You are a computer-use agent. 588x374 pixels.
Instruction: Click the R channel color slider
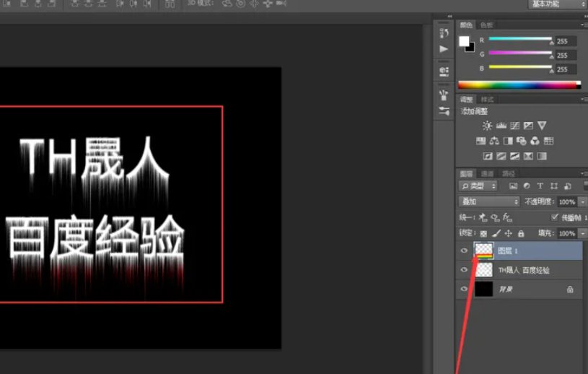point(520,39)
